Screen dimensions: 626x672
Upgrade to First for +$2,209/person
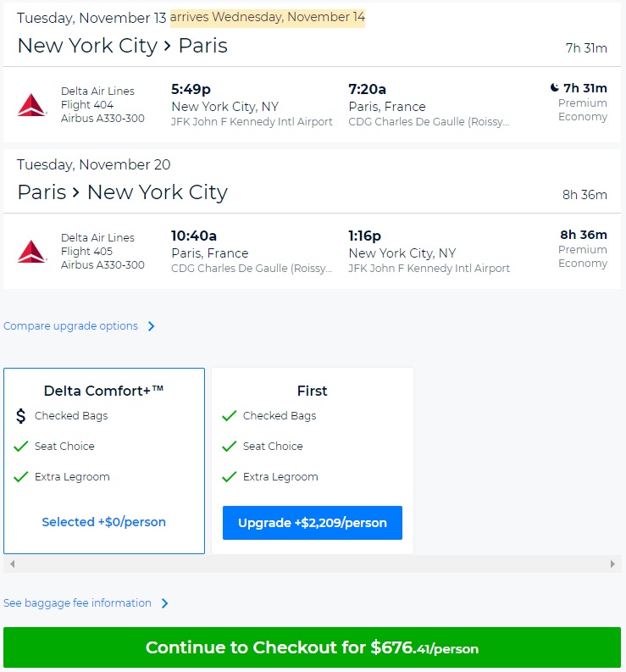pyautogui.click(x=312, y=523)
